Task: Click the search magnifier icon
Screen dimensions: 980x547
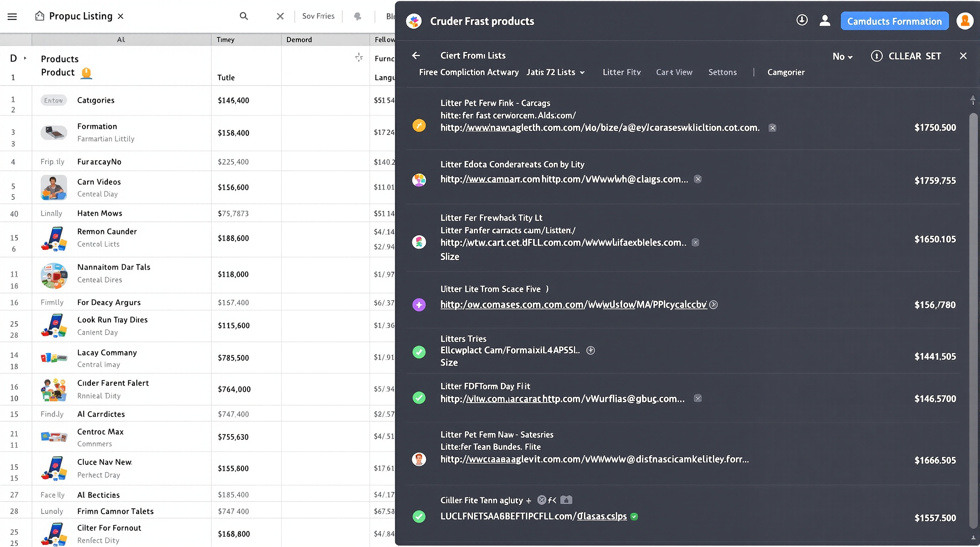Action: 244,16
